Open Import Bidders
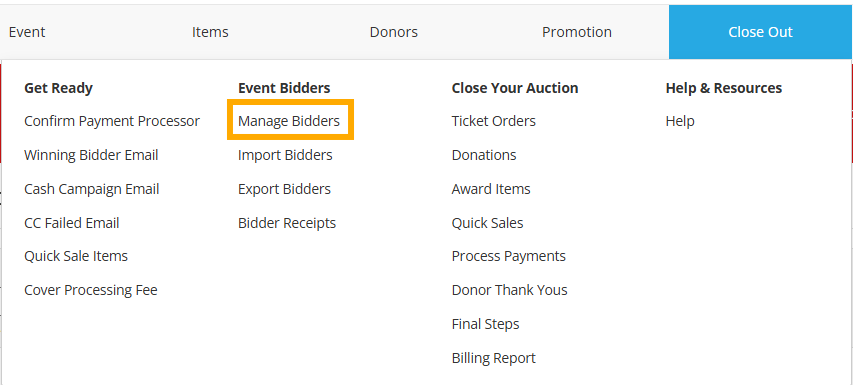 [x=285, y=155]
